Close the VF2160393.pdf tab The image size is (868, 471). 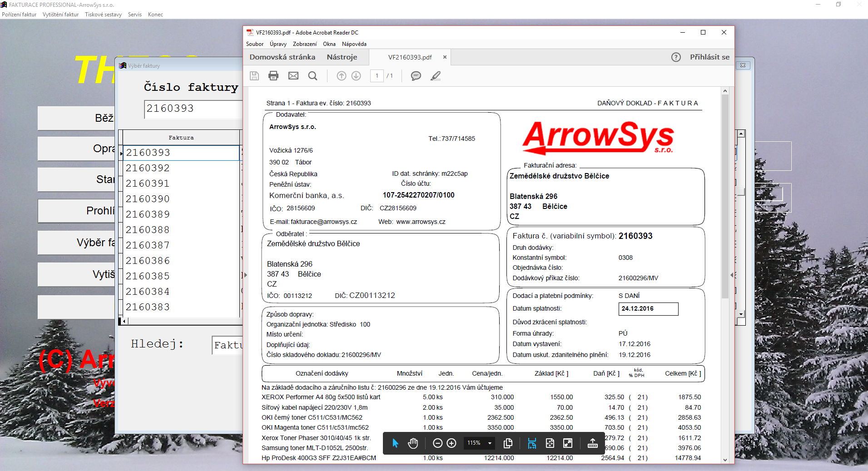[445, 57]
